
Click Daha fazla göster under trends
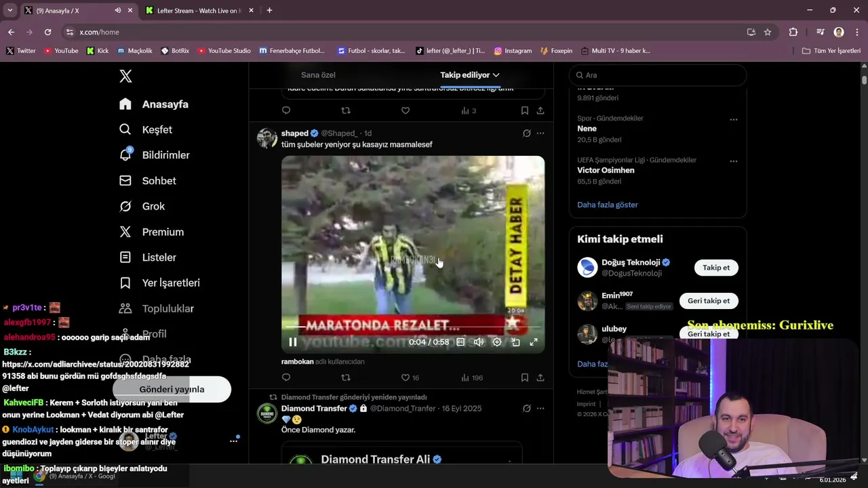pyautogui.click(x=608, y=205)
